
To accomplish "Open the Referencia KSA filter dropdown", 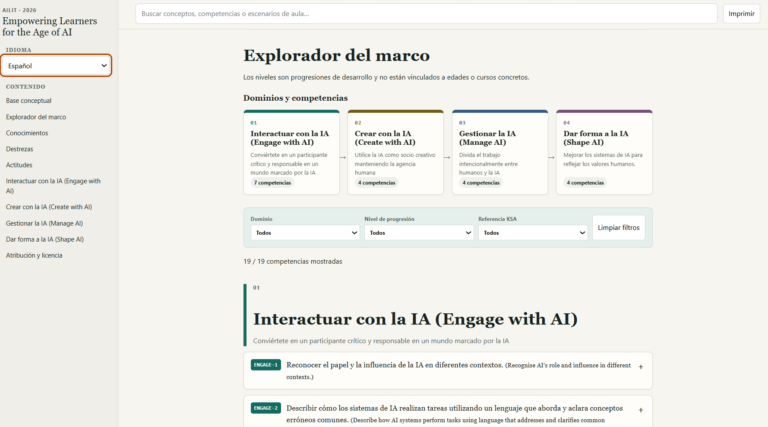I will coord(533,233).
